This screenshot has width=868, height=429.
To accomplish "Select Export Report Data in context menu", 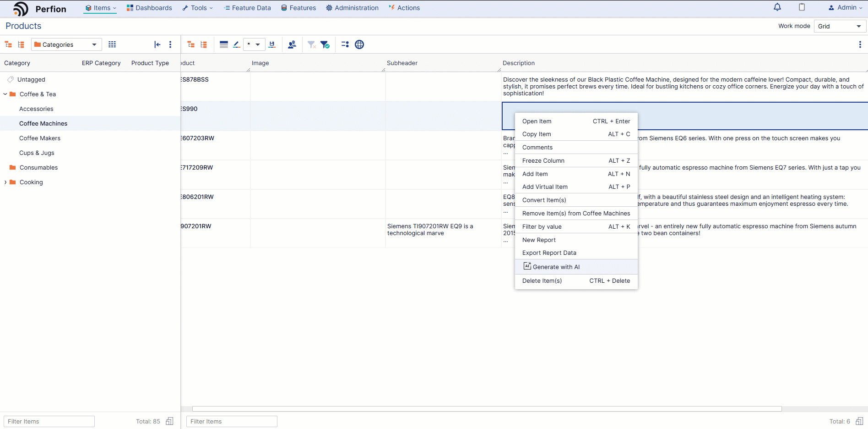I will [576, 253].
